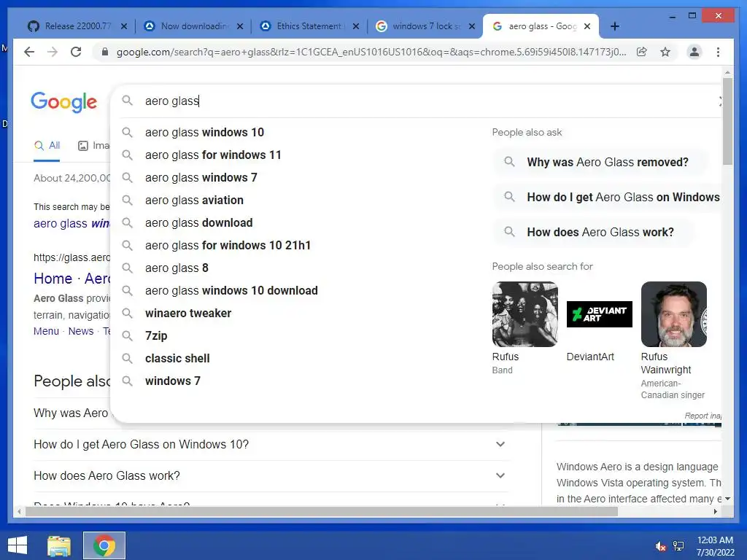Open File Explorer from the taskbar
Screen dimensions: 747x560
pyautogui.click(x=59, y=545)
